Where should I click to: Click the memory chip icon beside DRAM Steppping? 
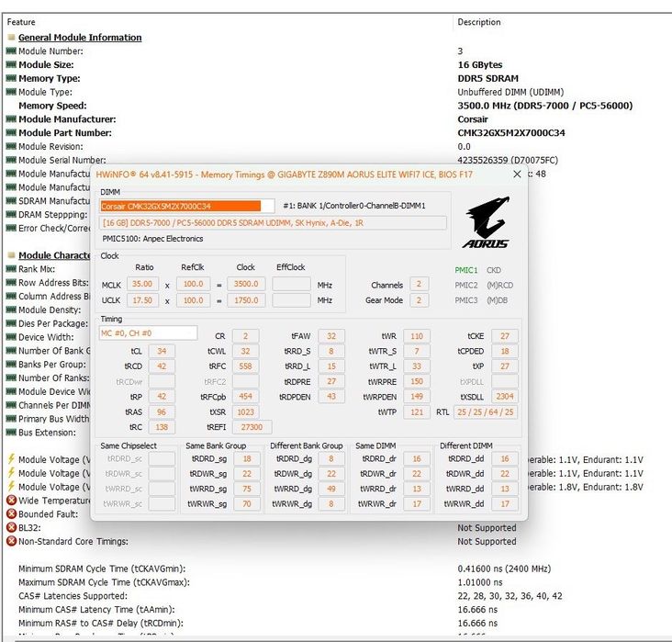coord(12,214)
